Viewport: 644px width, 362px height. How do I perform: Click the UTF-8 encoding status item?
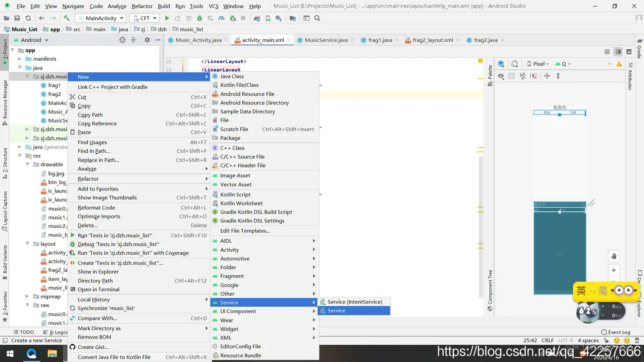566,340
